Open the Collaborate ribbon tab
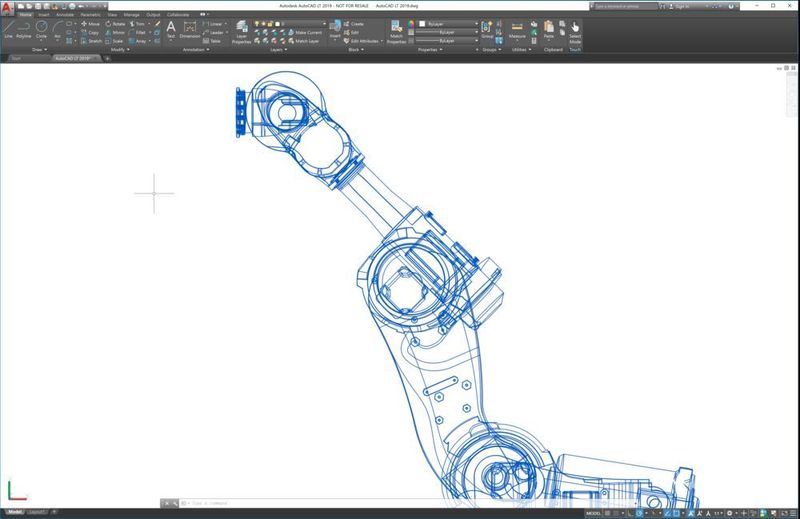 (x=178, y=15)
